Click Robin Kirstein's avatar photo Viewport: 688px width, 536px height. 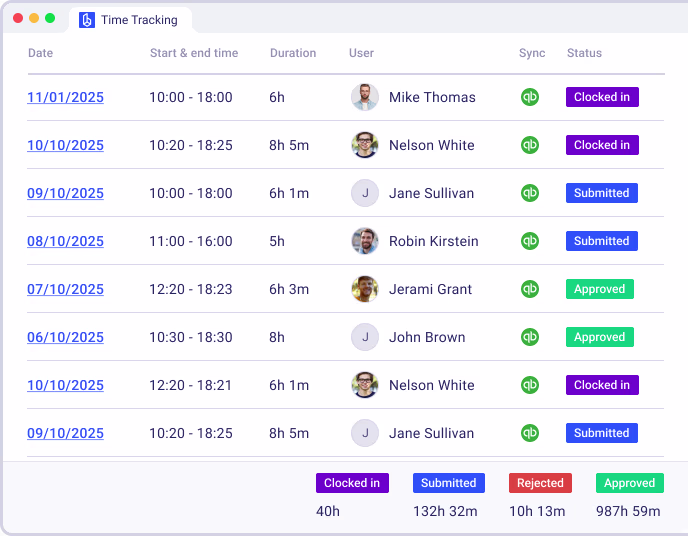click(x=365, y=241)
